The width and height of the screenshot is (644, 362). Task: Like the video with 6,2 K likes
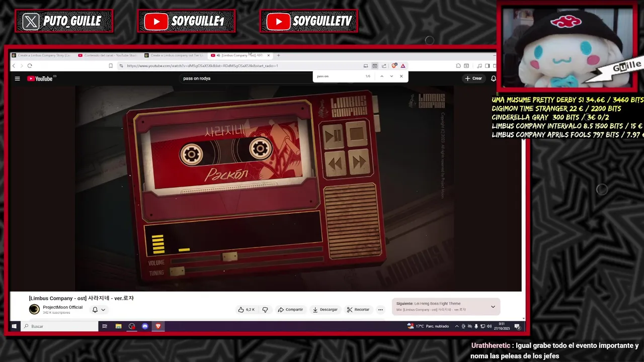coord(247,310)
